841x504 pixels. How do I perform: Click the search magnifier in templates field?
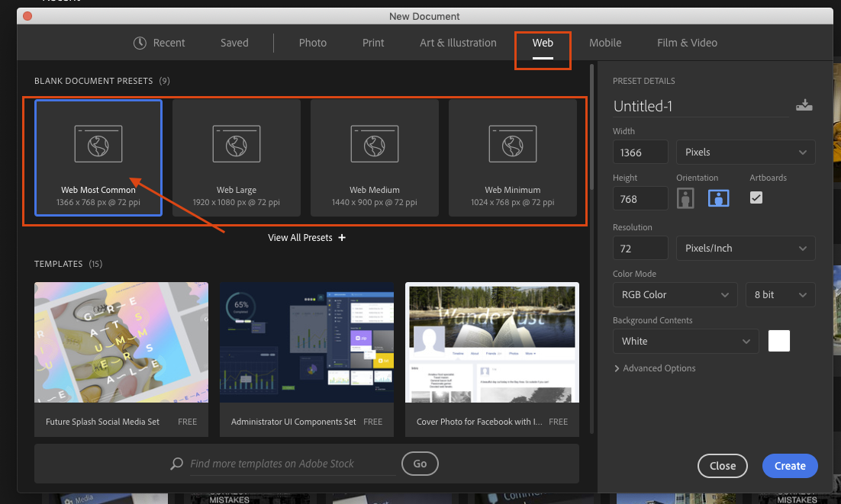point(176,464)
